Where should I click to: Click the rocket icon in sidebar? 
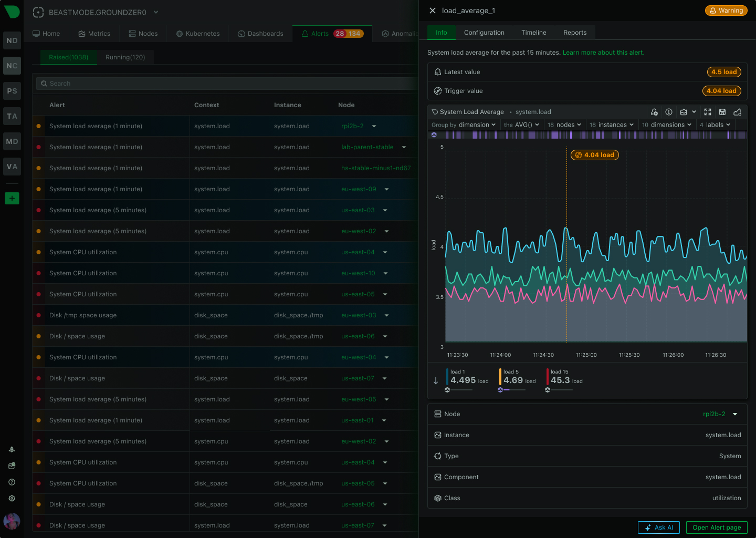(12, 450)
